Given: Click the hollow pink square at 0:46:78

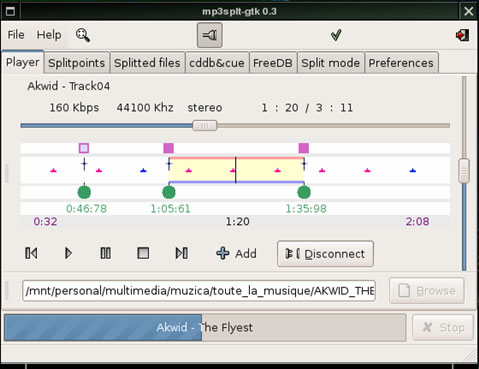Looking at the screenshot, I should point(84,148).
